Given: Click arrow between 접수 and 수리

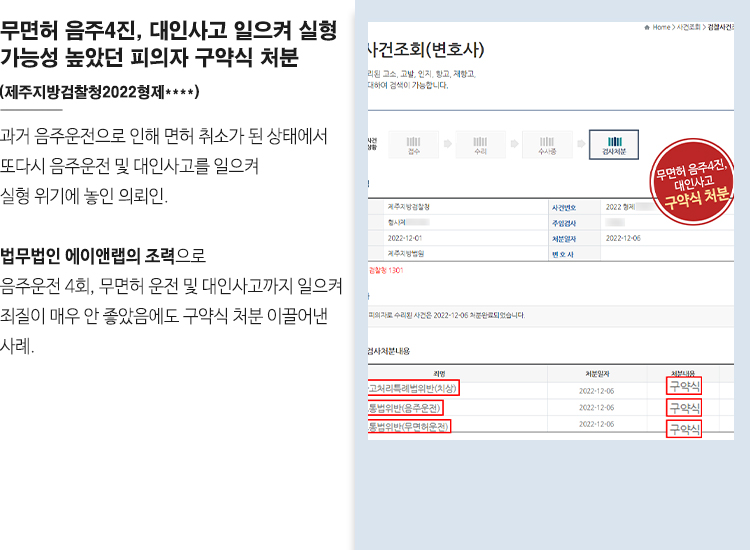Looking at the screenshot, I should point(447,145).
